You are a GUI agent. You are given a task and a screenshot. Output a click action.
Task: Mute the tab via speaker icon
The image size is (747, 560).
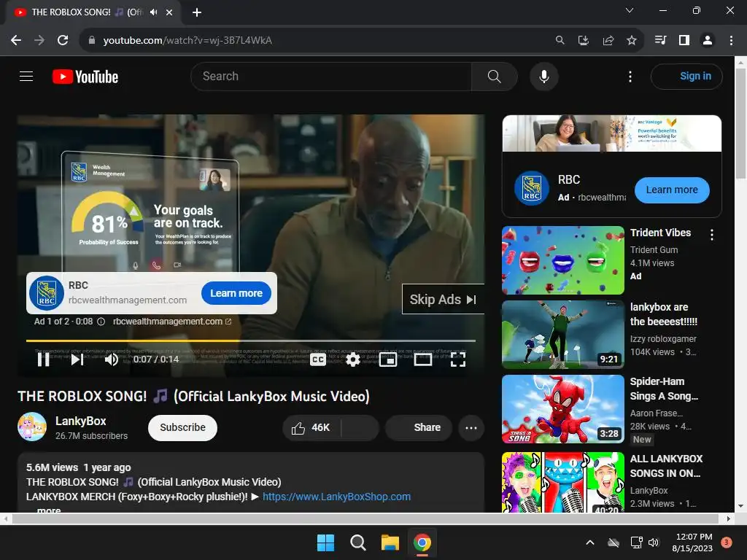tap(153, 12)
